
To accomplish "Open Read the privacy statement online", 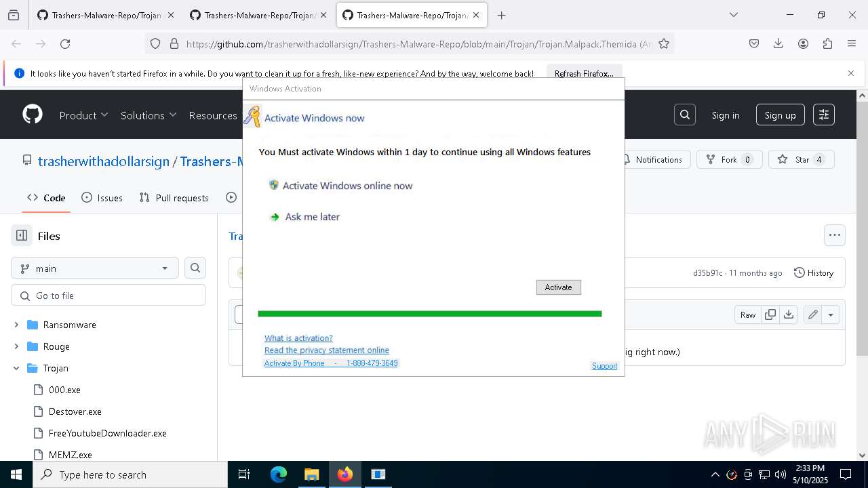I will click(x=327, y=350).
